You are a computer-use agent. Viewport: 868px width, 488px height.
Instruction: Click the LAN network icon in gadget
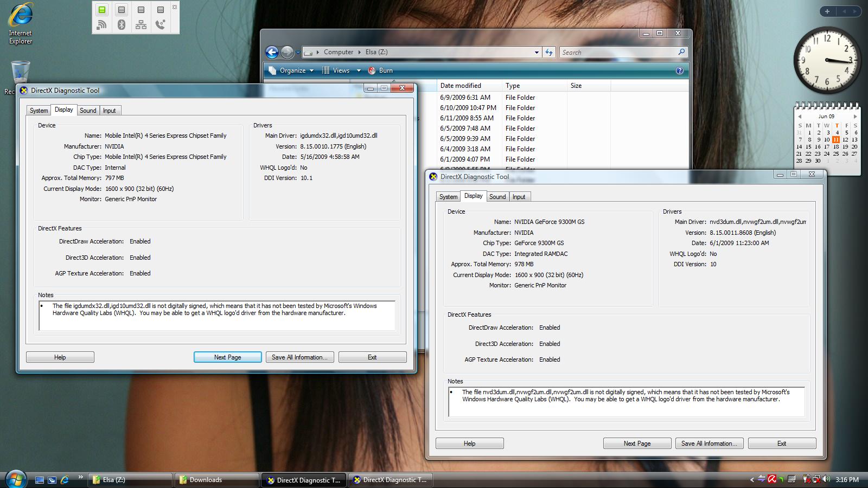141,24
